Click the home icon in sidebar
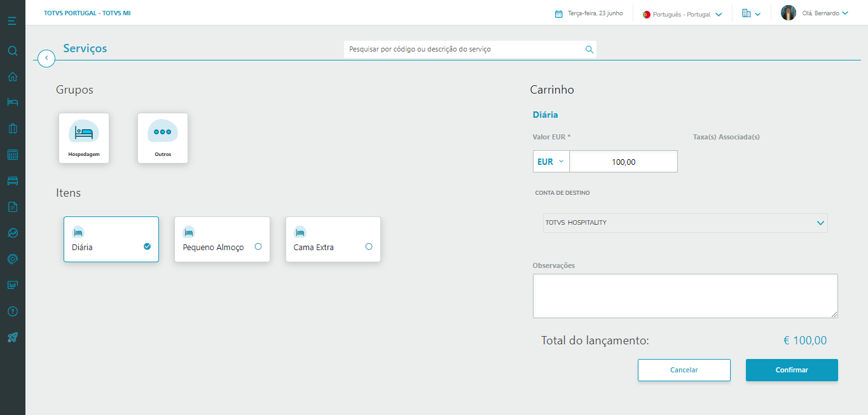Screen dimensions: 868x415 (x=12, y=77)
